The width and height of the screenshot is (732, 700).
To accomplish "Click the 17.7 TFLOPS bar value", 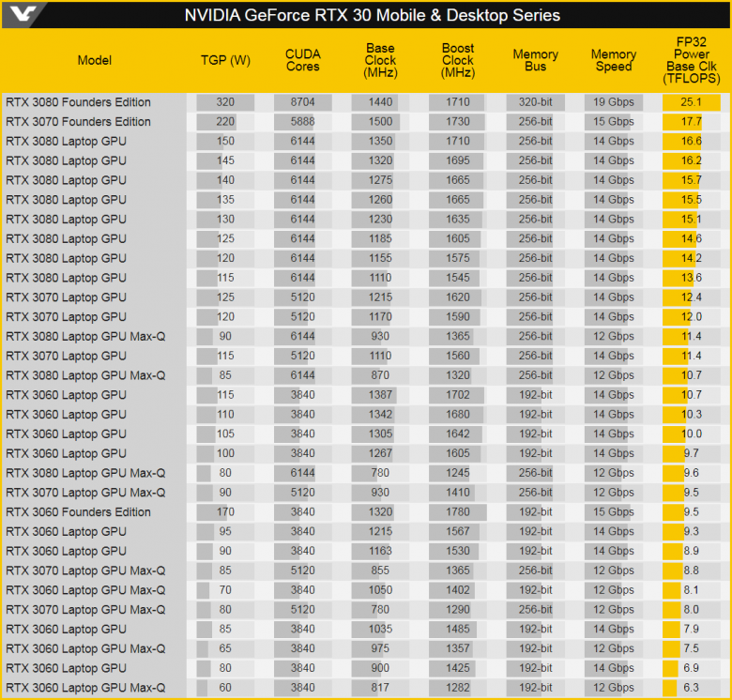I will point(692,122).
